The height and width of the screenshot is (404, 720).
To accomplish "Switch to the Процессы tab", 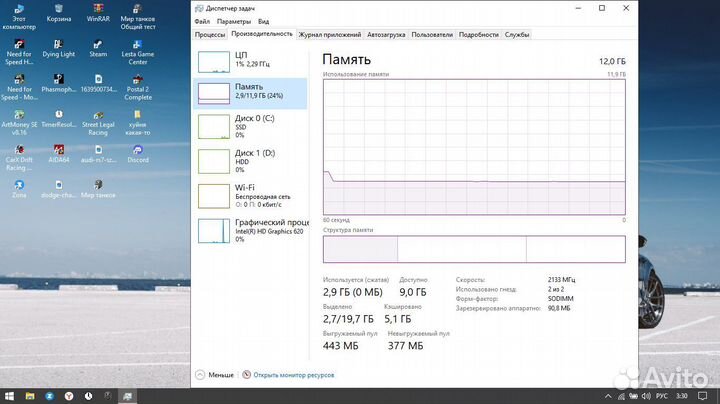I will (x=210, y=35).
